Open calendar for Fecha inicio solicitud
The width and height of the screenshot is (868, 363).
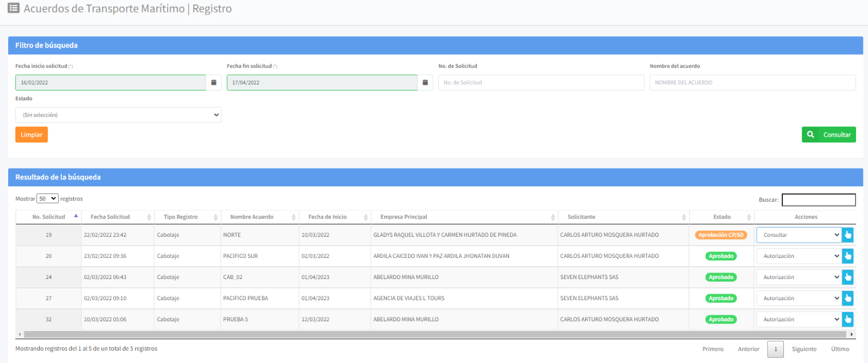(214, 82)
